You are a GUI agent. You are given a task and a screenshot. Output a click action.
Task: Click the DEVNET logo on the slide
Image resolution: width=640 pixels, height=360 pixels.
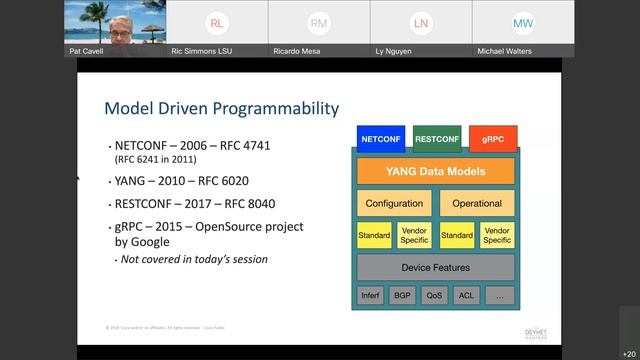pos(536,333)
